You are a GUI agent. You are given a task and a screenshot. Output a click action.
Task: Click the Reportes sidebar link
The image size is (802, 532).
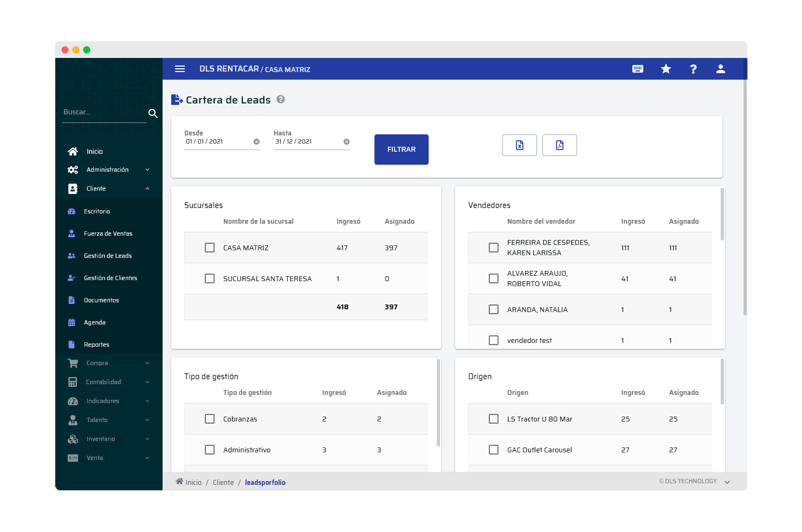(x=96, y=345)
